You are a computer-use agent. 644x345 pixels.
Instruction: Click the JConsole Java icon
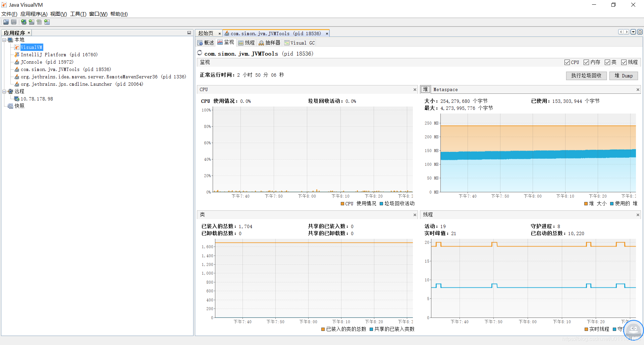(x=17, y=62)
